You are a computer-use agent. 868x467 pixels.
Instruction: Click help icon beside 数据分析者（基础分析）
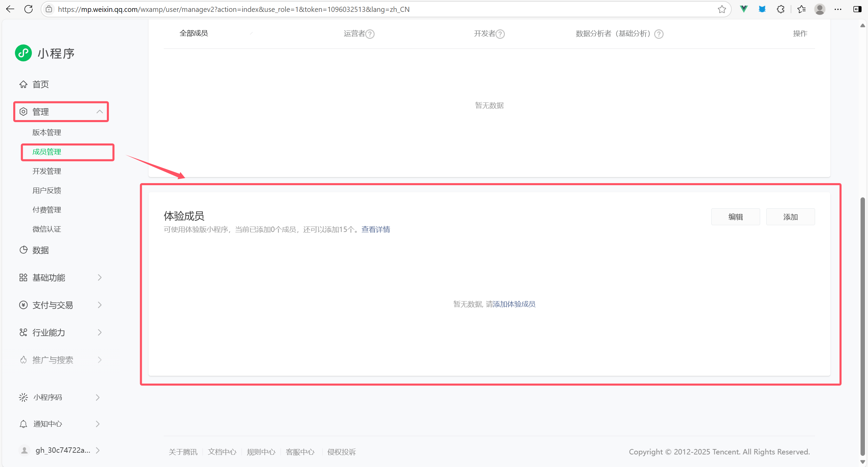pos(659,34)
